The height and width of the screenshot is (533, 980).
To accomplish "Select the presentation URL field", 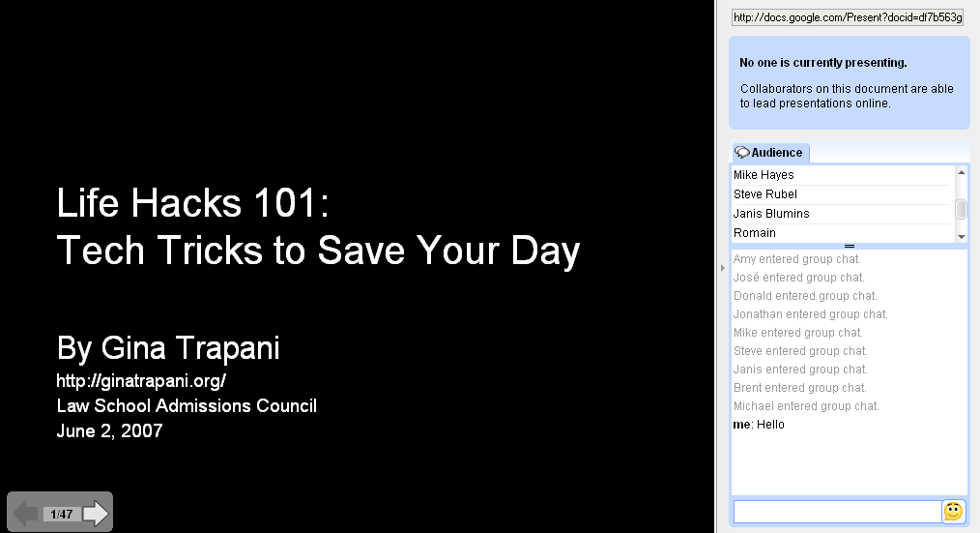I will (848, 17).
